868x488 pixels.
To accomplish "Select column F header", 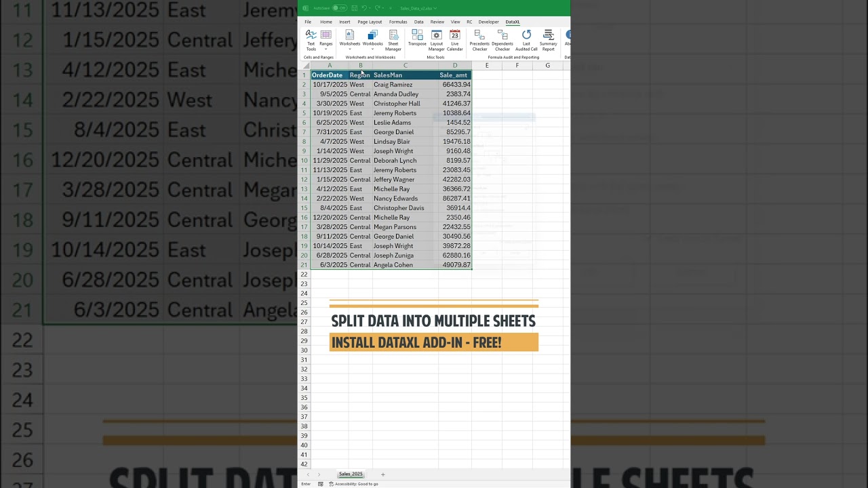I will pos(517,66).
